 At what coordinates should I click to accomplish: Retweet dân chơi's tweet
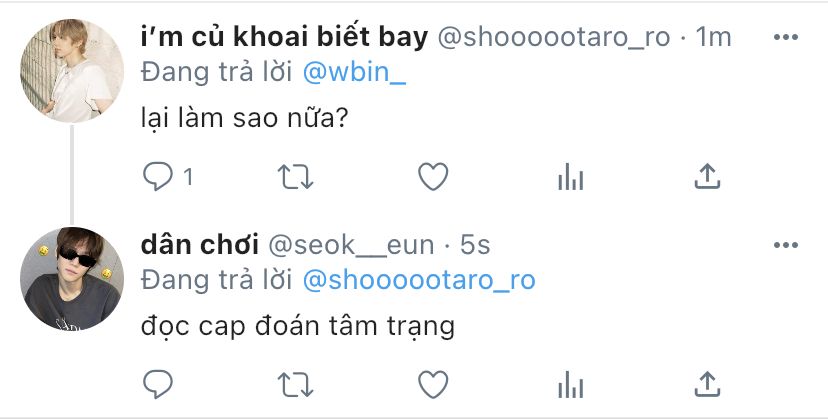(x=296, y=384)
